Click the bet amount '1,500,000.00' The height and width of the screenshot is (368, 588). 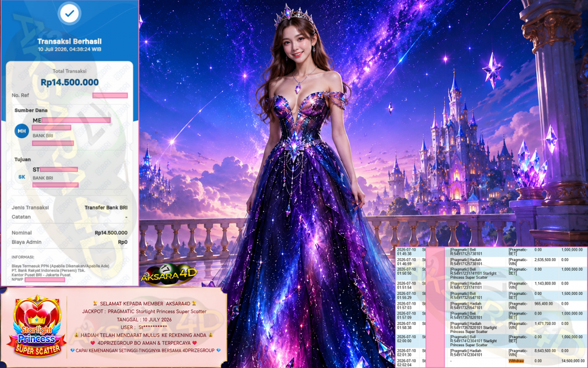[572, 294]
